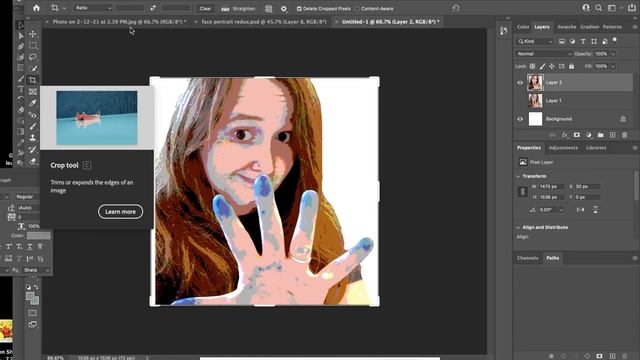This screenshot has width=640, height=360.
Task: Show Layer 1 visibility box
Action: coord(520,100)
